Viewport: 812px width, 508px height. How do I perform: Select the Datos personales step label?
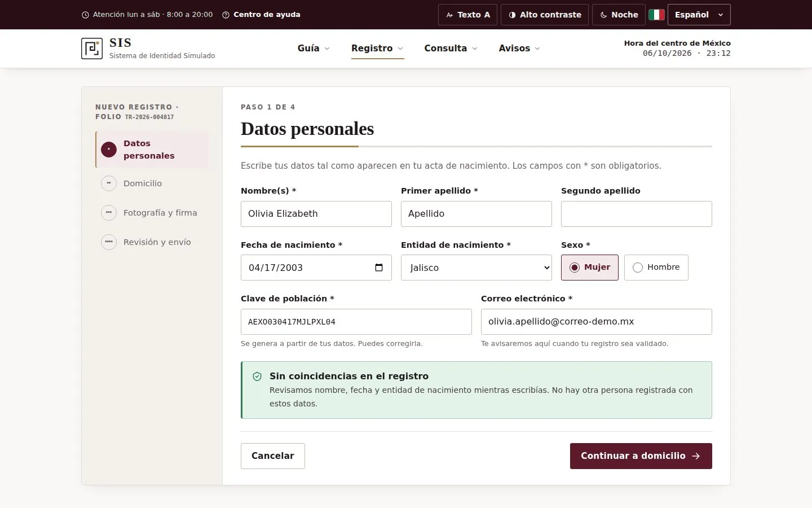(149, 150)
